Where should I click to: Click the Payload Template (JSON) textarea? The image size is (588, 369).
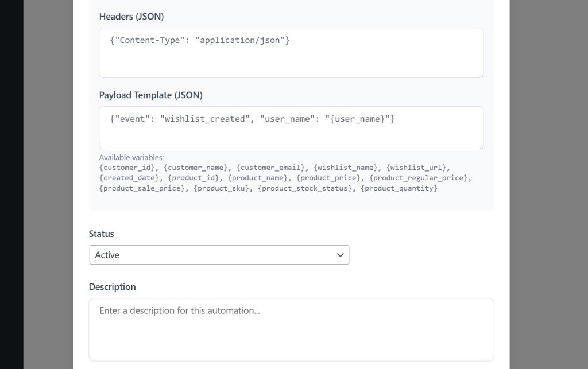coord(291,128)
